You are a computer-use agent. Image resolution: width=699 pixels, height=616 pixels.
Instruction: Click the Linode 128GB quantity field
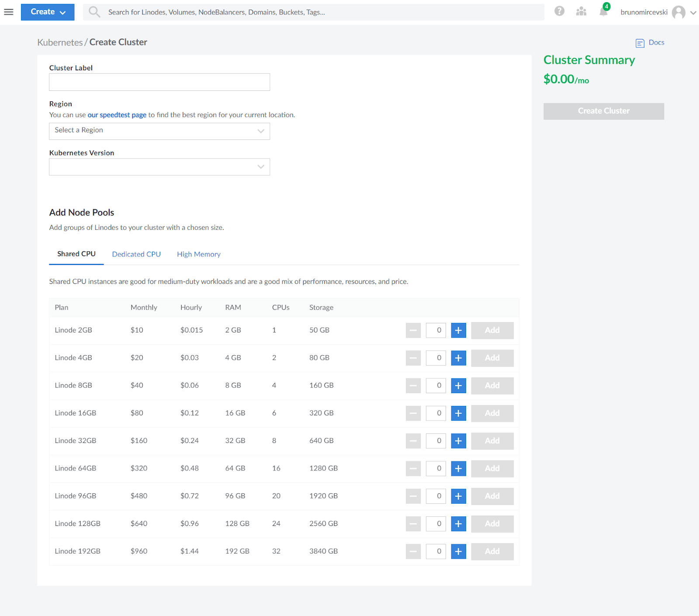tap(436, 524)
